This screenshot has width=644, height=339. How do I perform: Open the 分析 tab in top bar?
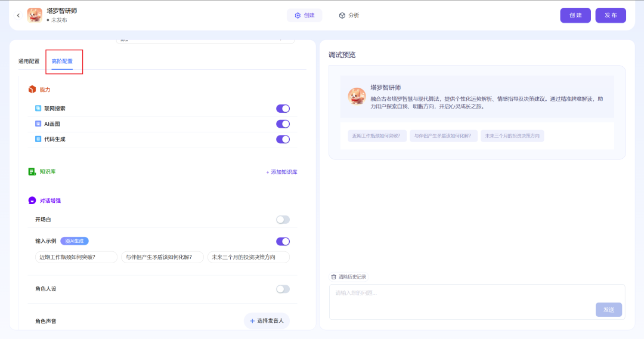click(349, 15)
